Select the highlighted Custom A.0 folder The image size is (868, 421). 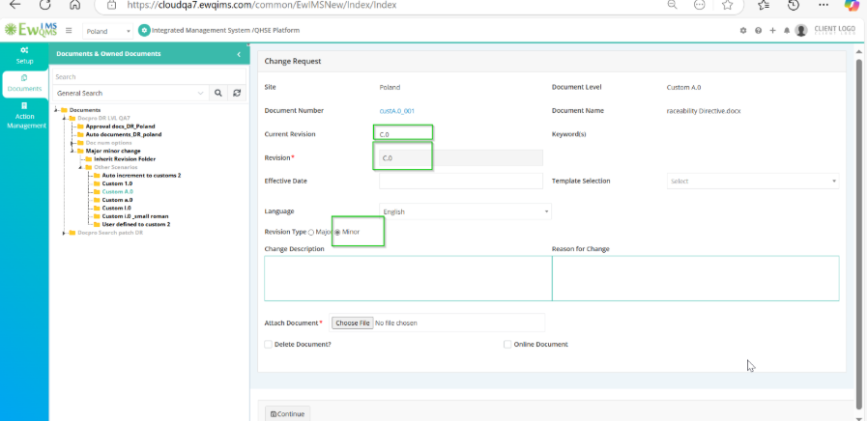pos(117,192)
